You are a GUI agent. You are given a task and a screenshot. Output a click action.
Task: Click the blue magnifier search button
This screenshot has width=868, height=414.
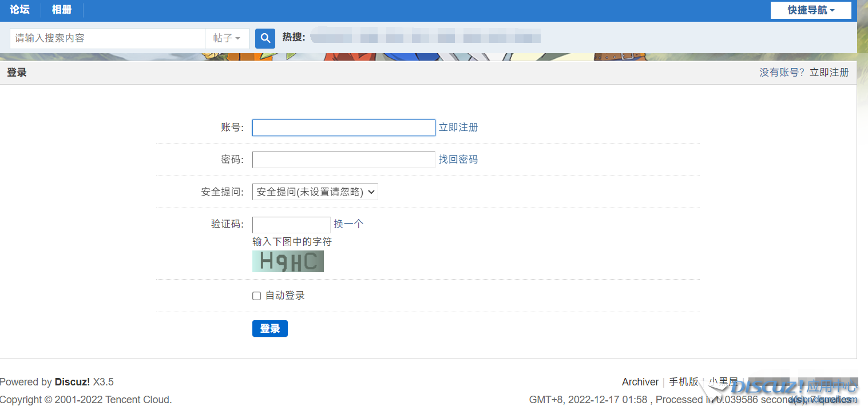265,38
